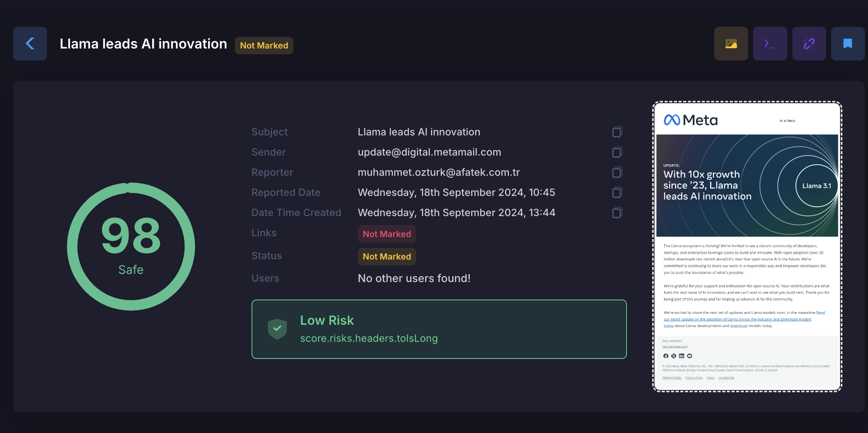Click the sender address update@digital.metamail.com
This screenshot has height=433, width=868.
[429, 152]
